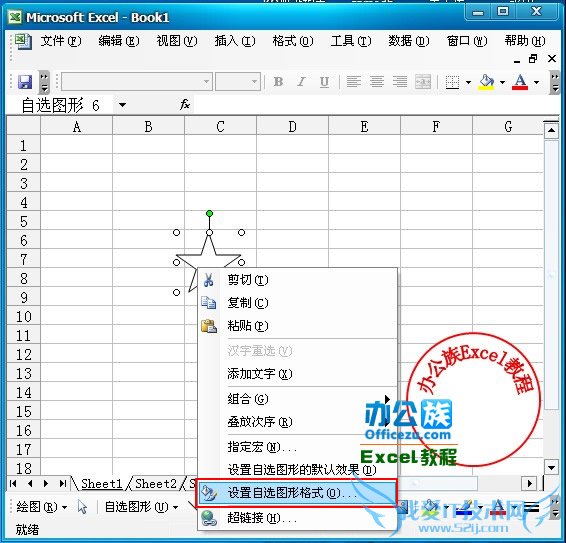Select column A header

pyautogui.click(x=77, y=126)
